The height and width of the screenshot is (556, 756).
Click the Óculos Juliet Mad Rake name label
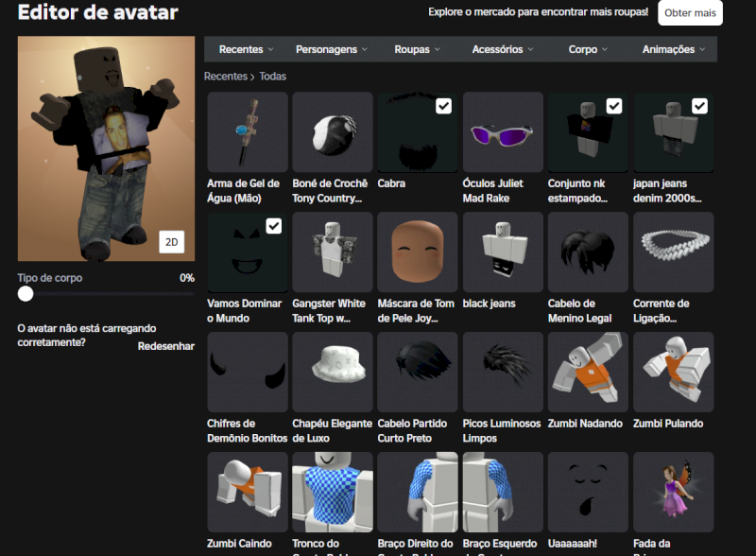coord(492,191)
